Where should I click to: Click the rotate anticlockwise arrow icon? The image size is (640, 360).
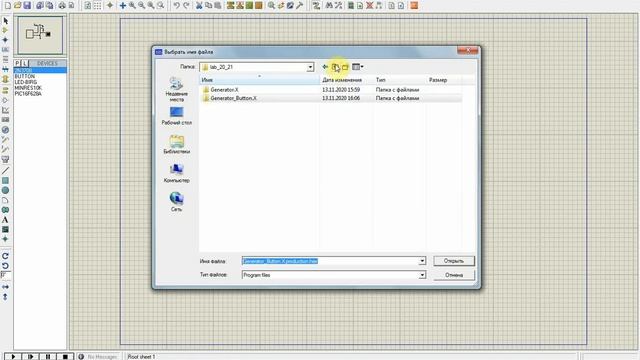5,266
